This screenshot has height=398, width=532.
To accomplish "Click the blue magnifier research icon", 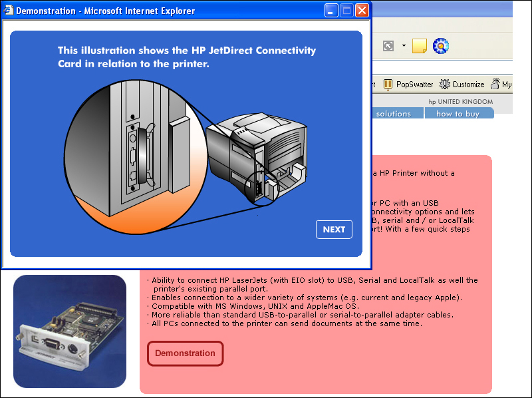I will (440, 46).
